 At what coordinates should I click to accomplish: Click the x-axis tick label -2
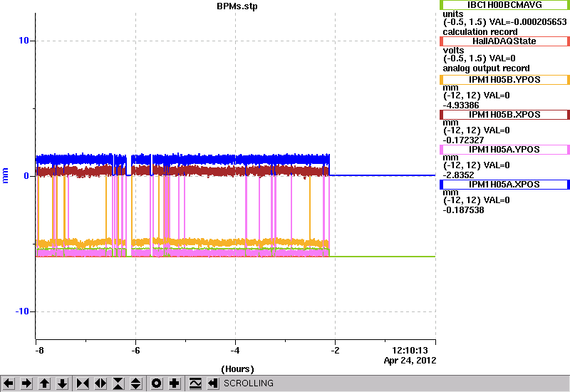click(x=335, y=351)
